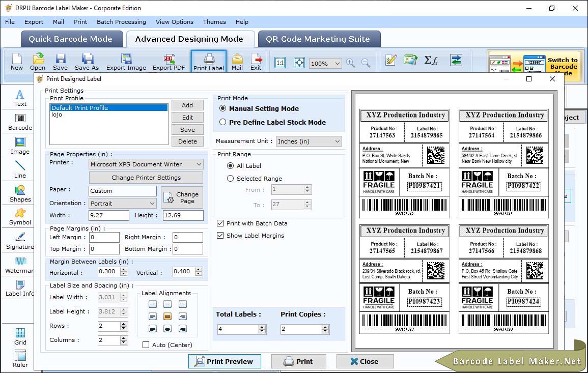This screenshot has height=373, width=588.
Task: Choose the Save As toolbar icon
Action: [87, 62]
